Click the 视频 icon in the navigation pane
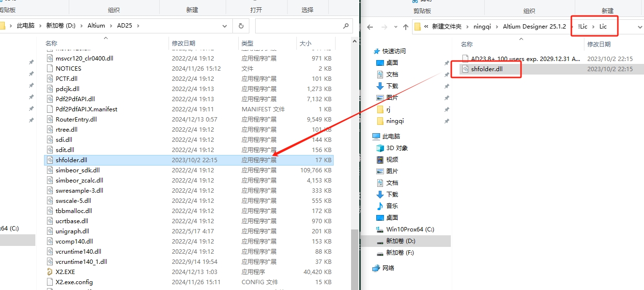 380,159
